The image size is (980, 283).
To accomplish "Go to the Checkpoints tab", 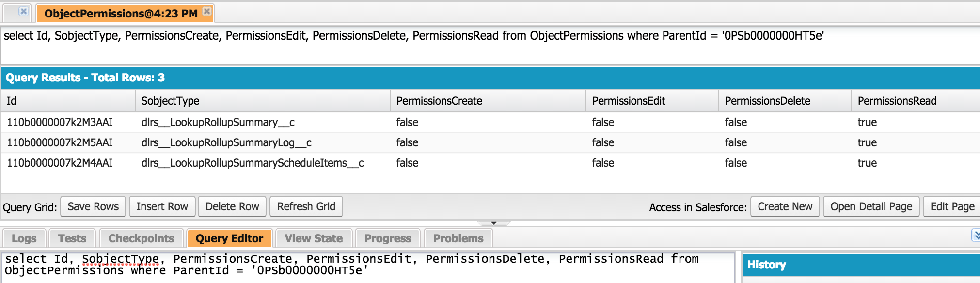I will click(141, 238).
